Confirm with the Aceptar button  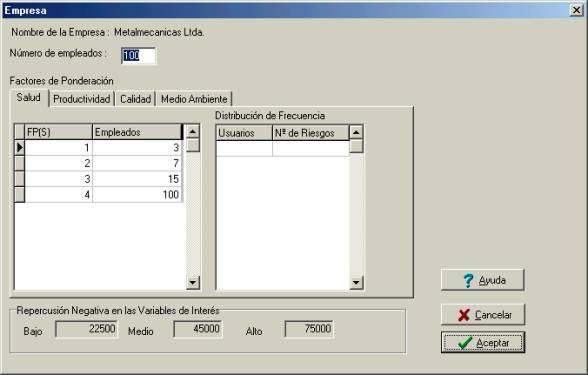483,342
